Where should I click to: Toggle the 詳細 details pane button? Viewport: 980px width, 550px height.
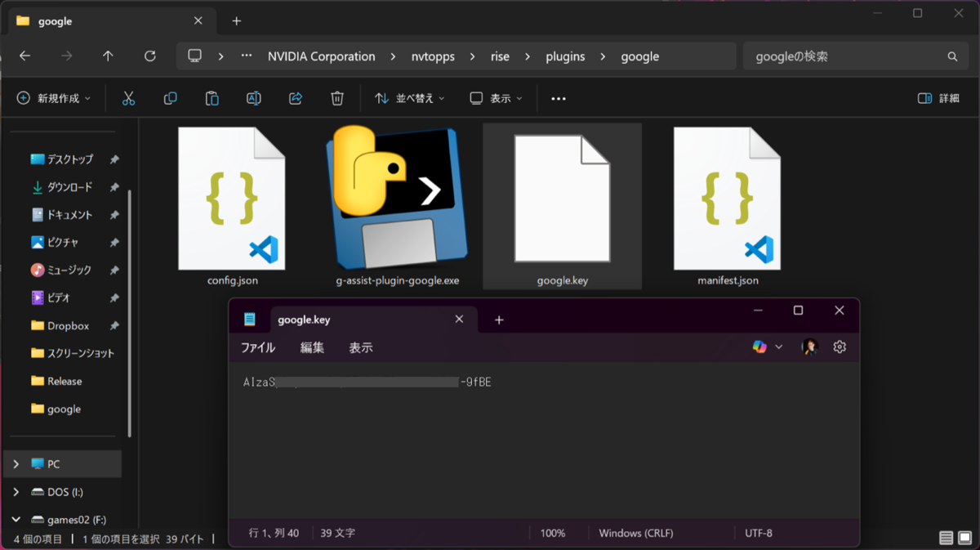(939, 98)
